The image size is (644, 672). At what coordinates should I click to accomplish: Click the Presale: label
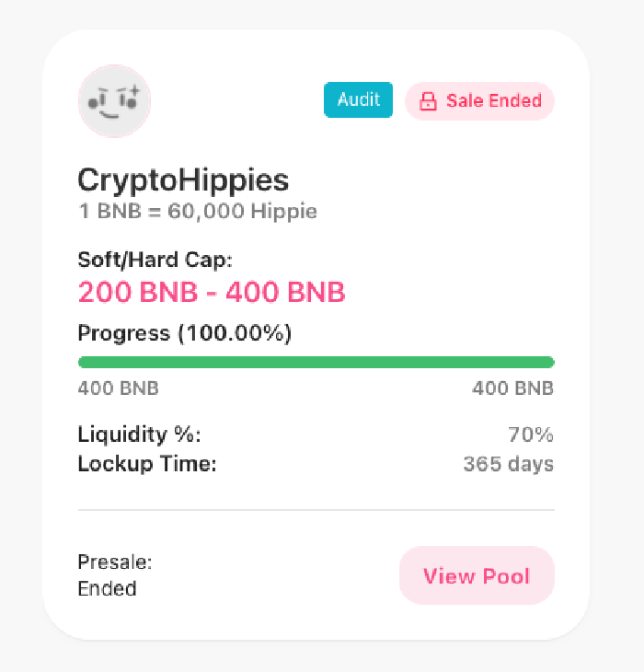[115, 562]
